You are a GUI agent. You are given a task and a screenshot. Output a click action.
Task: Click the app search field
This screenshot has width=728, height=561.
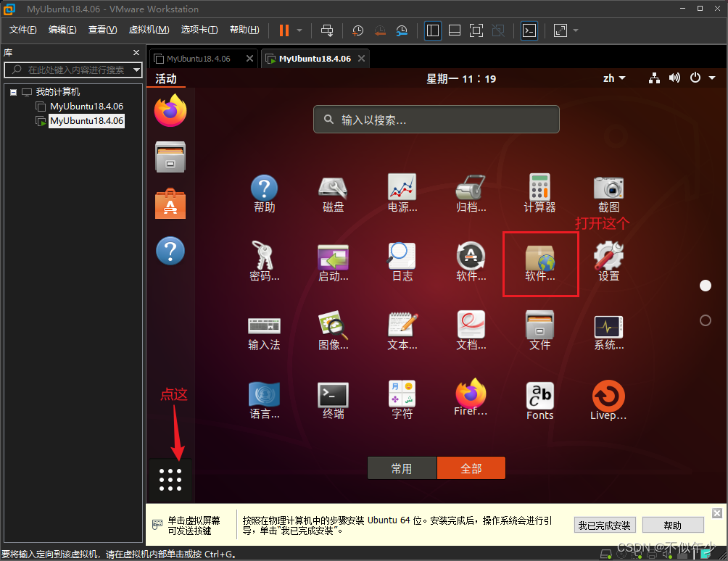coord(436,120)
